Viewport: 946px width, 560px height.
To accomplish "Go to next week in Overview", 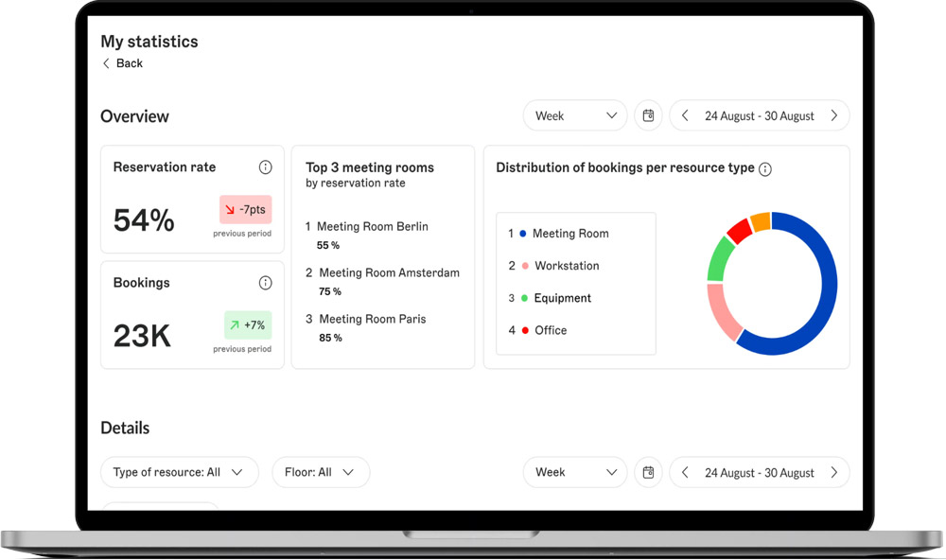I will 833,115.
